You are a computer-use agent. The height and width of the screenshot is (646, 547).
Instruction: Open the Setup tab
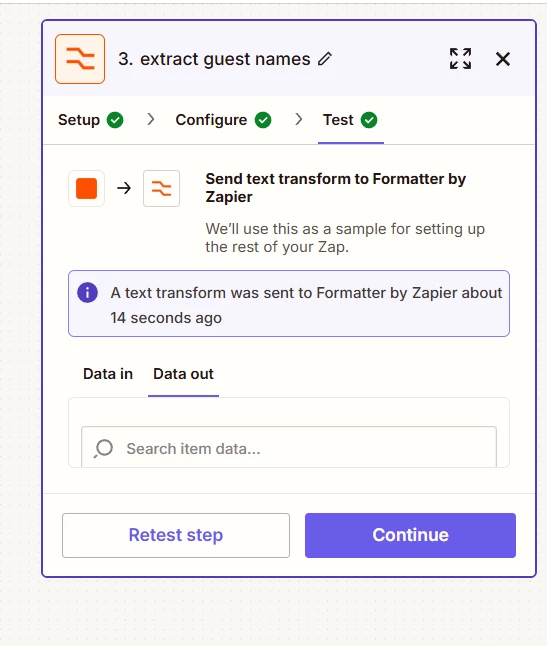[91, 120]
